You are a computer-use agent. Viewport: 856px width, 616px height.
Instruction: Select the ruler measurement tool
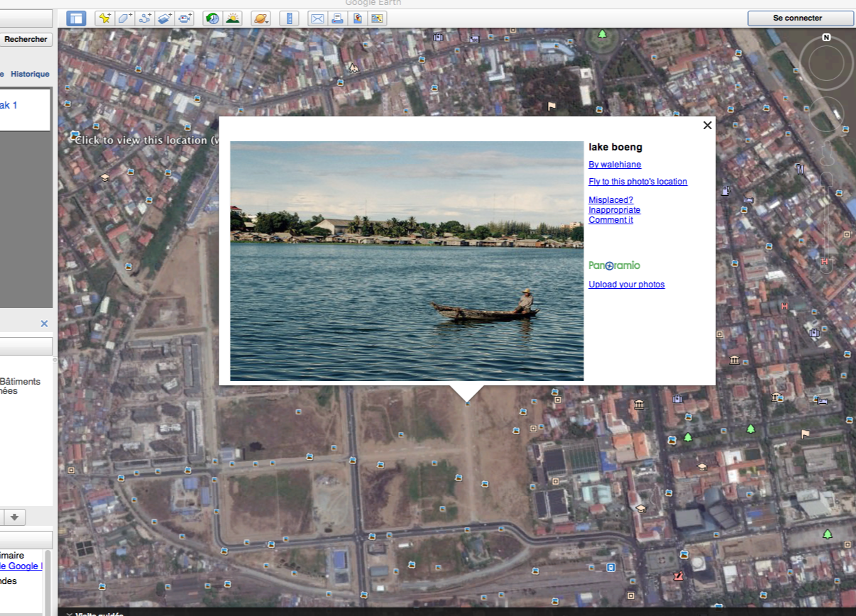tap(289, 18)
